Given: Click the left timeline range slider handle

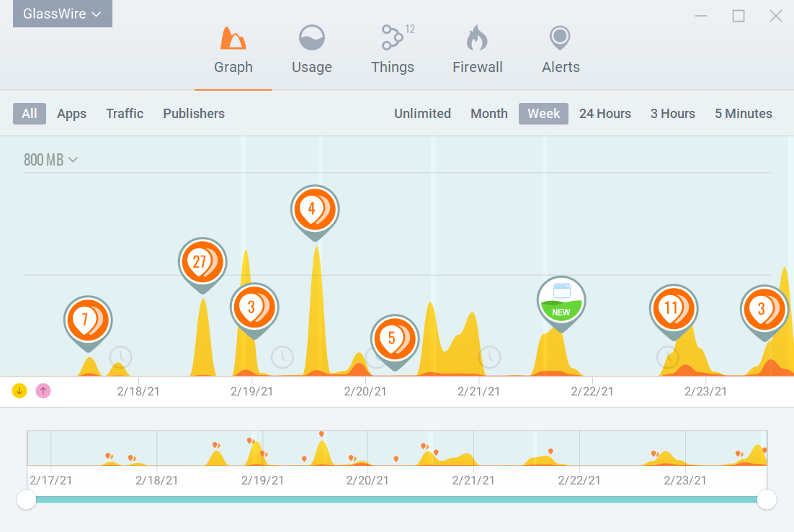Looking at the screenshot, I should (x=27, y=500).
